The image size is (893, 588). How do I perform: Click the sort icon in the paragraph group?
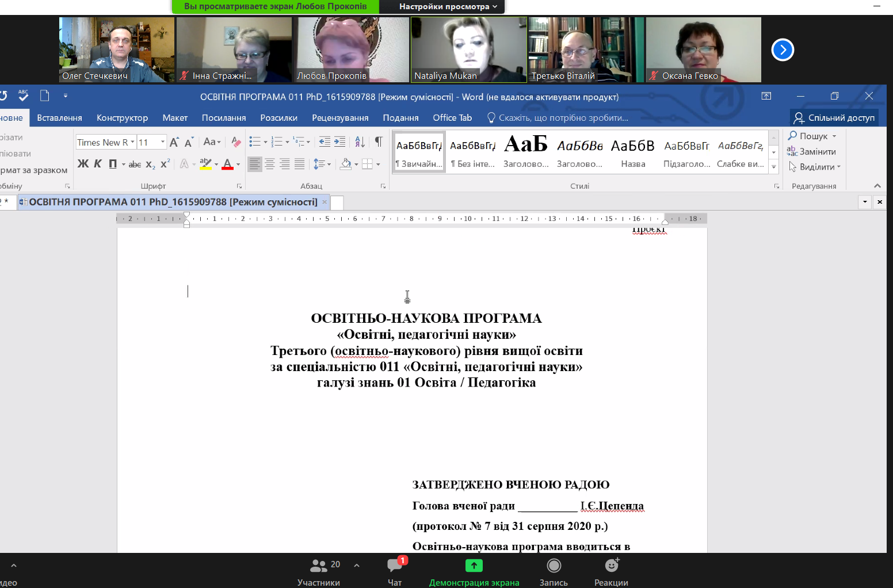point(360,142)
